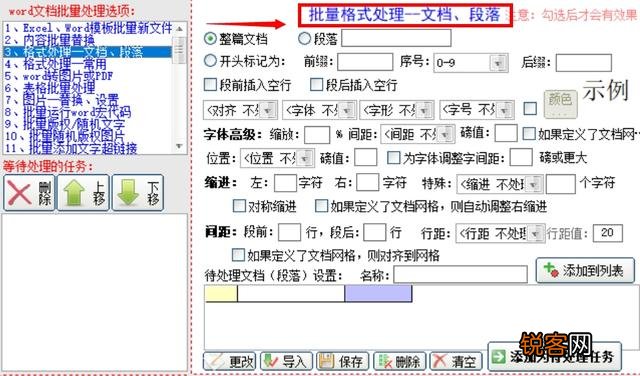This screenshot has width=640, height=376.
Task: Select list item 6、表格批量处理
Action: 50,88
